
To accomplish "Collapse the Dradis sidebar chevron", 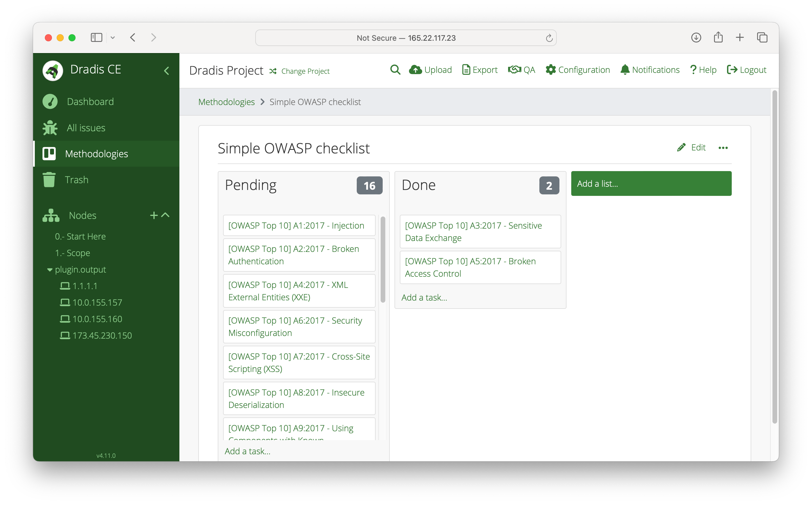I will coord(167,71).
